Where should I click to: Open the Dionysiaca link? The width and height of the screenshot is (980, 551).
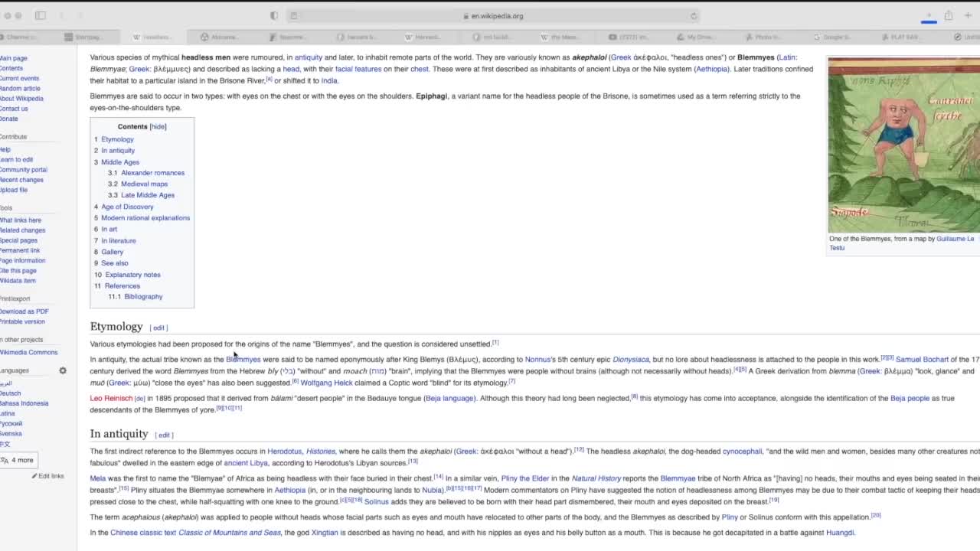point(630,359)
